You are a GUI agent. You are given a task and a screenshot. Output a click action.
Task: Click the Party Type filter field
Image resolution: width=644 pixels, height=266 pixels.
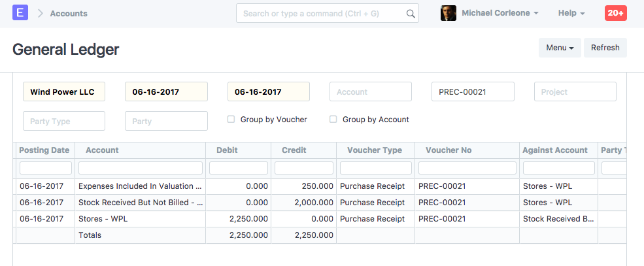click(x=63, y=121)
